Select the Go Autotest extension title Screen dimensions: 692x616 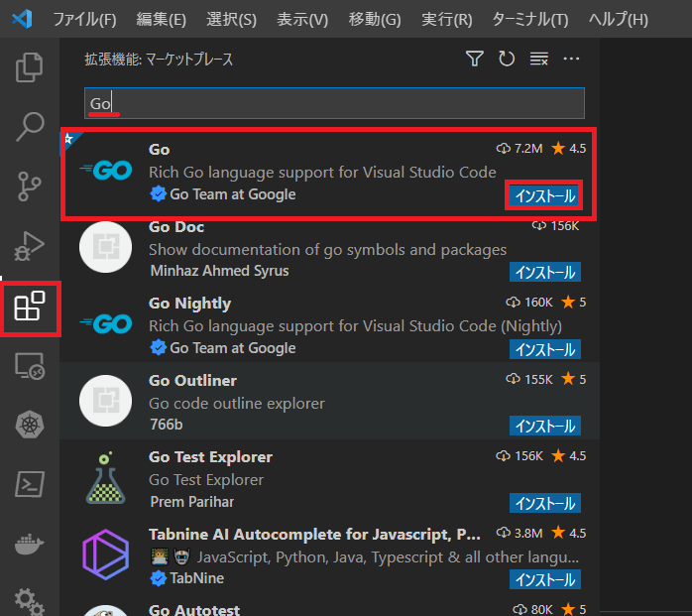[194, 610]
